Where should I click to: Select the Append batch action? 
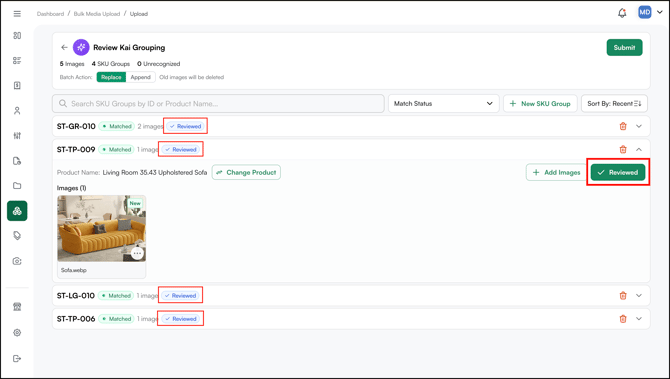pos(141,77)
